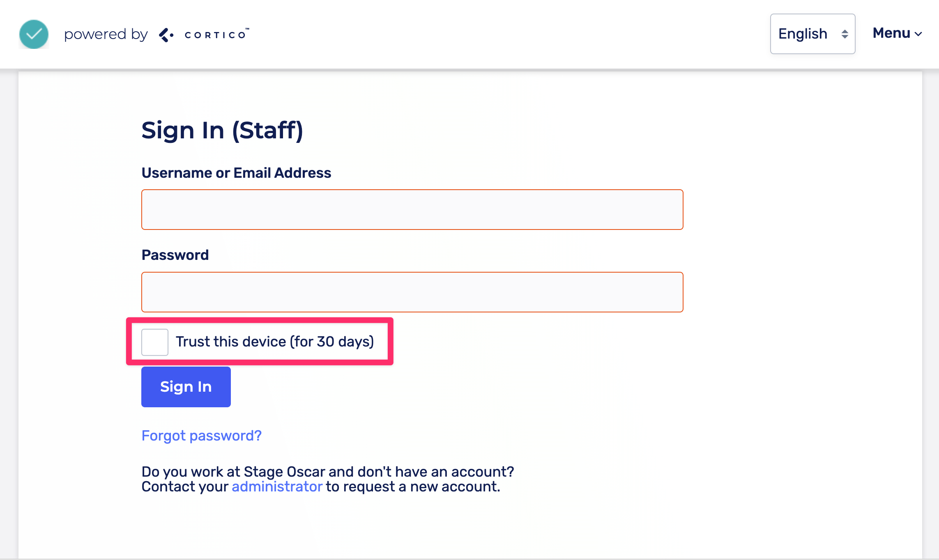Click the "to request a new account" text
939x560 pixels.
(x=413, y=487)
